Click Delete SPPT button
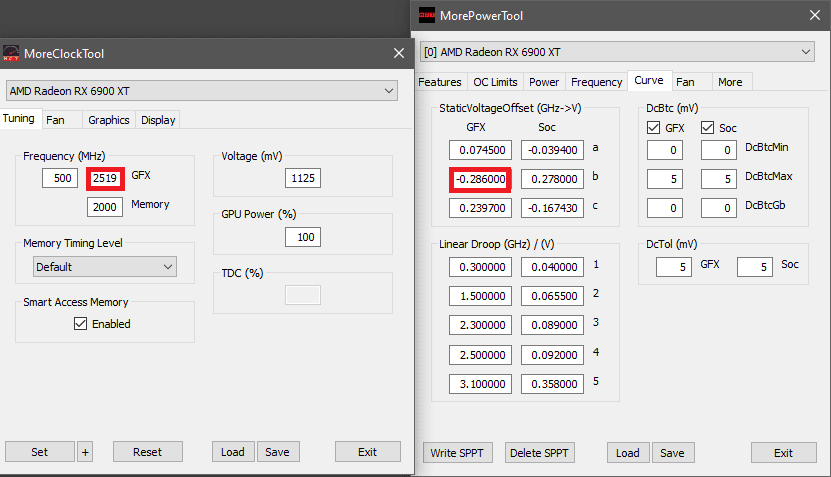 pyautogui.click(x=540, y=453)
